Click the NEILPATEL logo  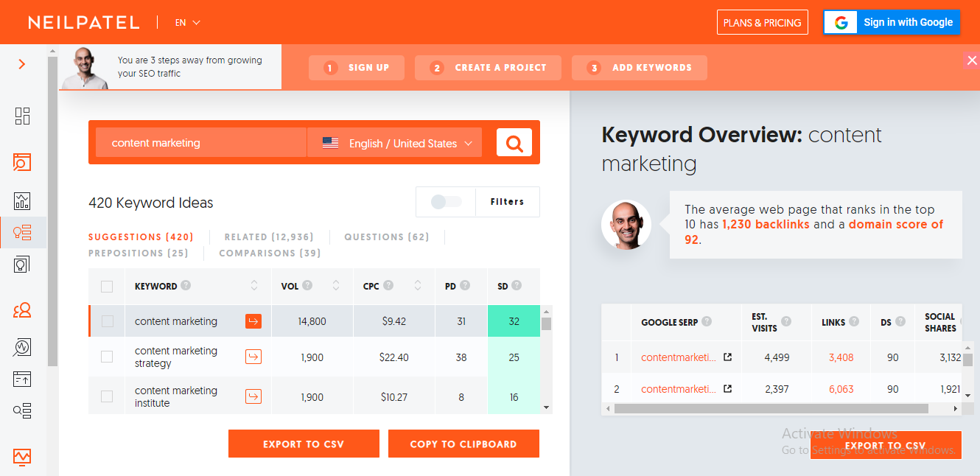tap(83, 22)
